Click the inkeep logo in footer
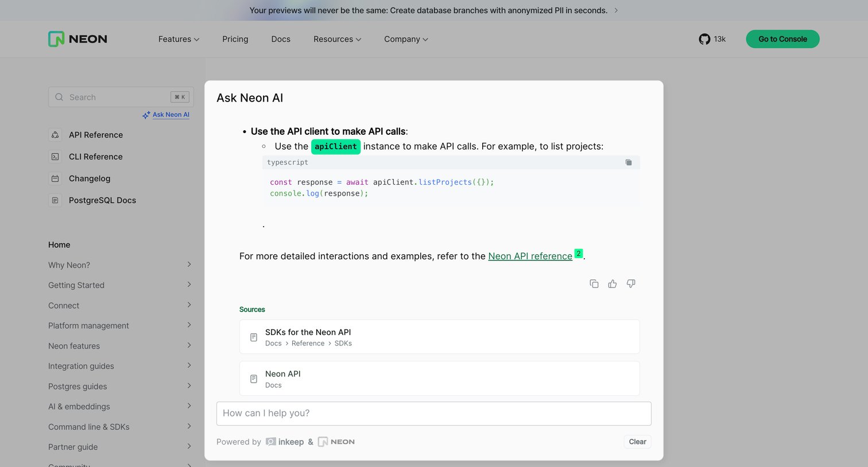 (x=285, y=442)
